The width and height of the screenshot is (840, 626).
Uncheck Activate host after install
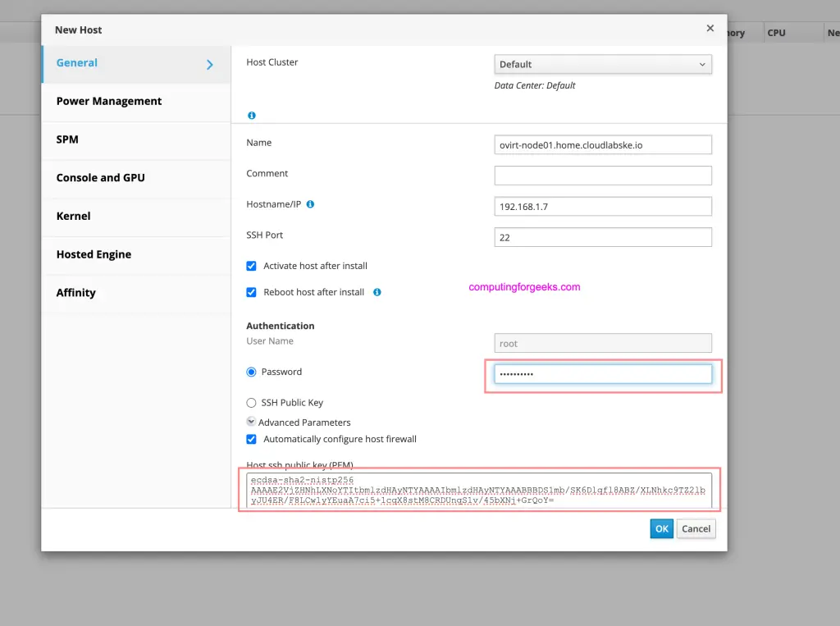251,266
